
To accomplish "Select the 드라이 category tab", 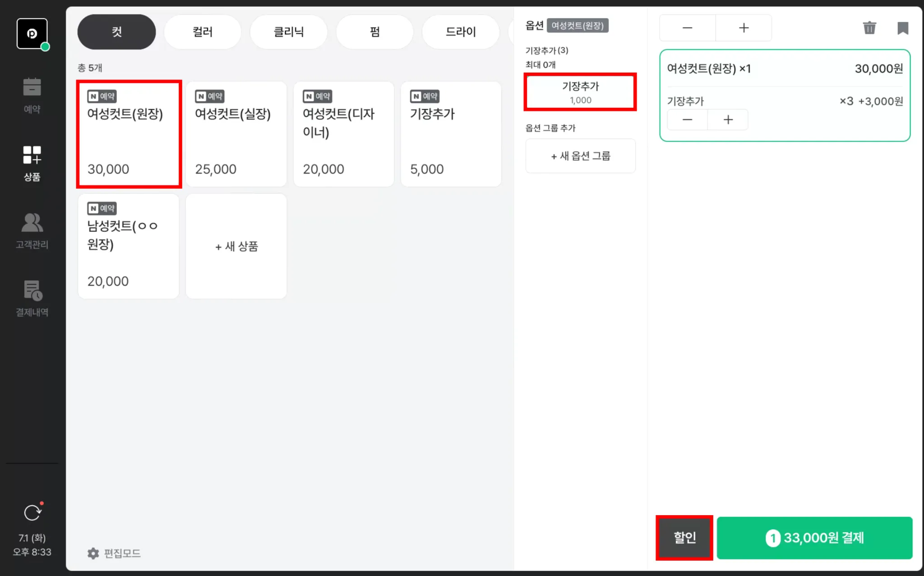I will [460, 32].
